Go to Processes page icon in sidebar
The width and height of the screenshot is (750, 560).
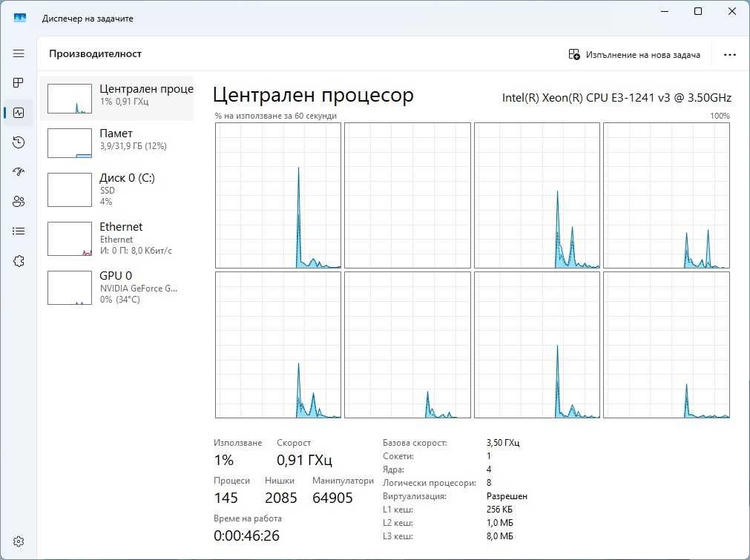click(19, 83)
